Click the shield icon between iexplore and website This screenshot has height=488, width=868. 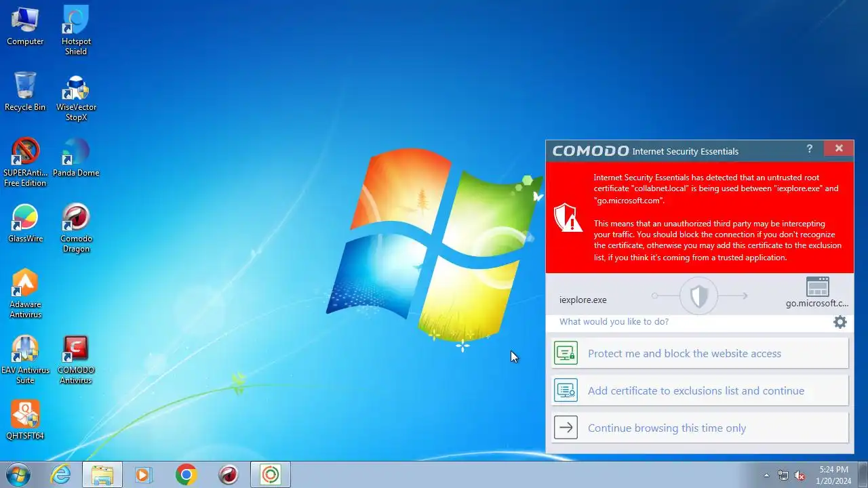point(698,296)
